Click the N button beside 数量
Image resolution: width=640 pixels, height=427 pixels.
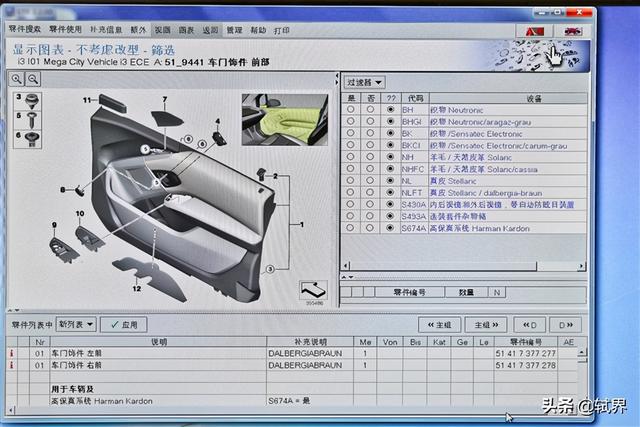coord(497,292)
